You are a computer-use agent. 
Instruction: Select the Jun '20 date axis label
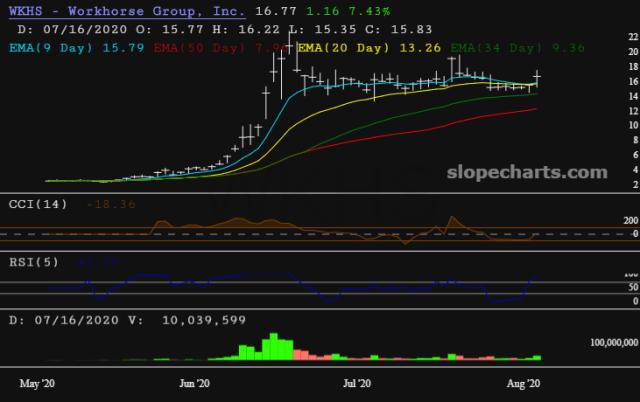[196, 383]
